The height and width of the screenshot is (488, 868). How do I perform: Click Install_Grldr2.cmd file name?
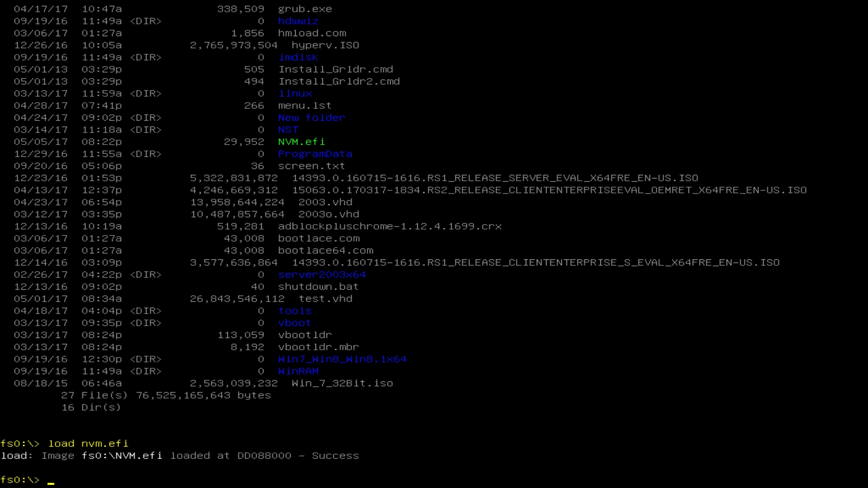[339, 82]
